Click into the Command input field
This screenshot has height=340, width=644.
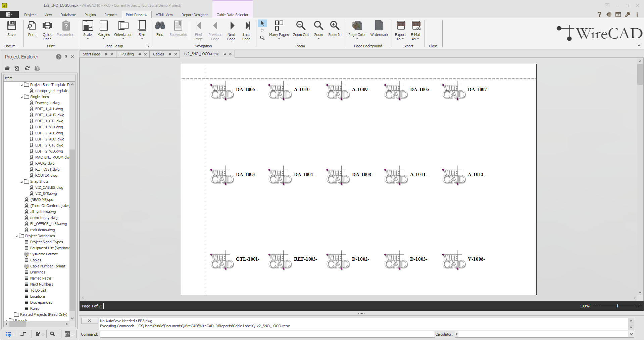click(267, 334)
